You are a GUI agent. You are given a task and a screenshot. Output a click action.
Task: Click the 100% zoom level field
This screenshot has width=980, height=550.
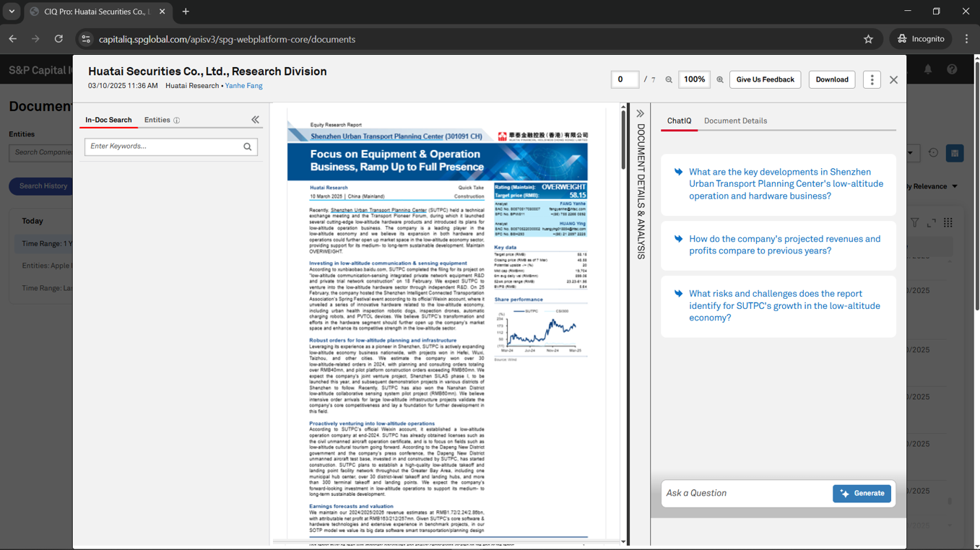694,79
